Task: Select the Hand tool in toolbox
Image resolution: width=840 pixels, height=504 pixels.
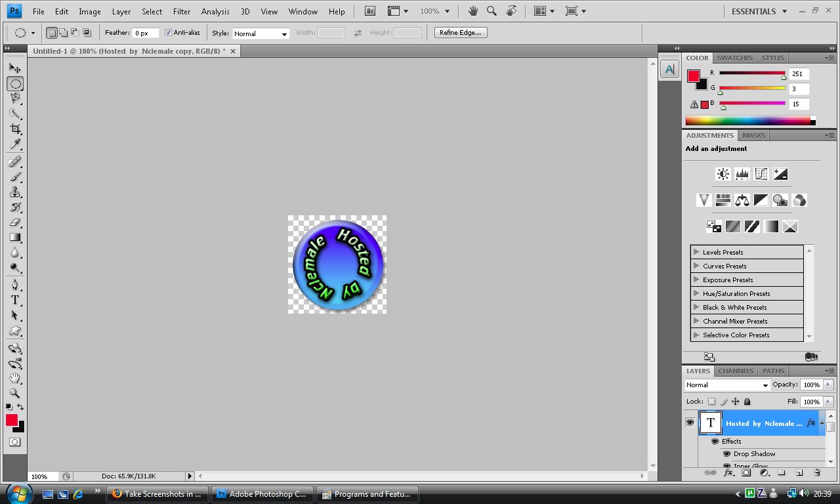Action: (x=15, y=379)
